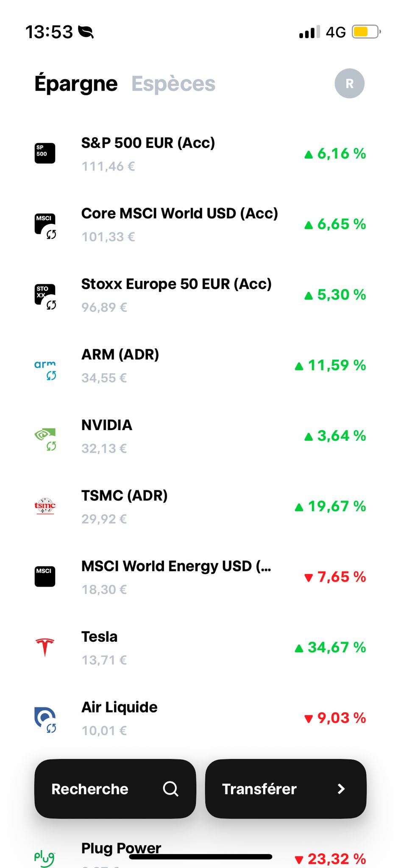Tap the S&P 500 ETF logo icon
Screen dimensions: 401x868
(45, 153)
